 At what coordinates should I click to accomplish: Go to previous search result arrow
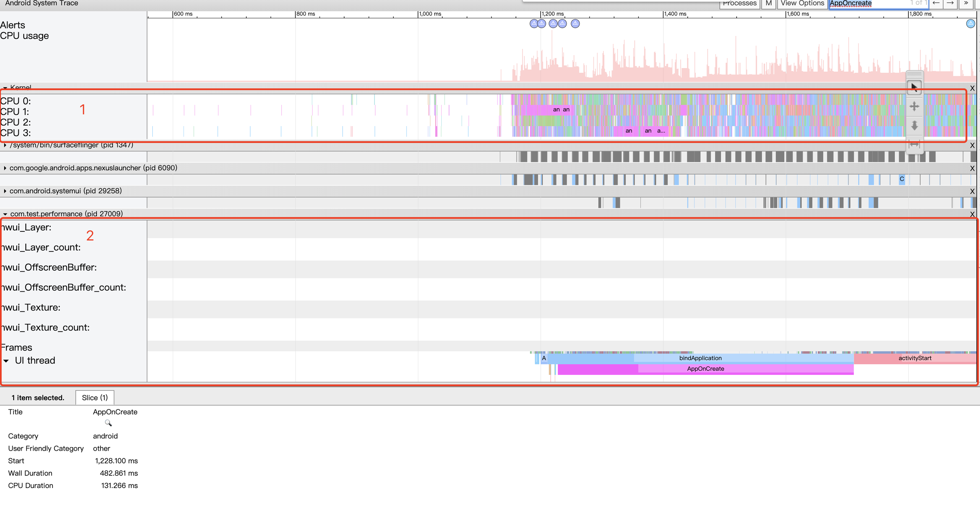[936, 4]
